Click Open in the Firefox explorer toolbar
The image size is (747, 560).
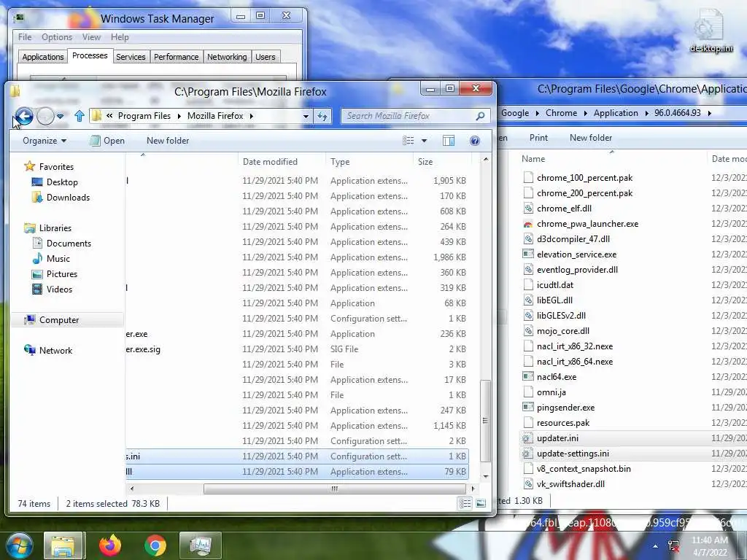tap(108, 141)
